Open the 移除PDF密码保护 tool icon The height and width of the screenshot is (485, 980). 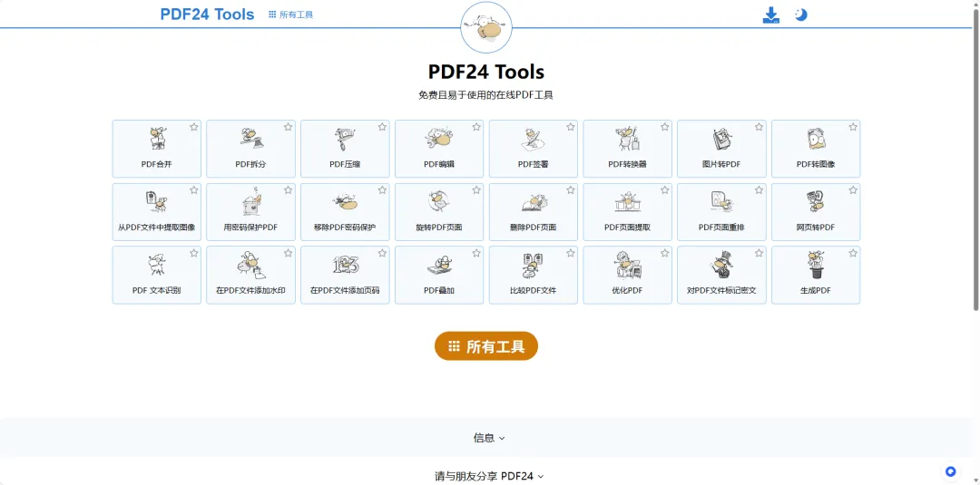345,201
